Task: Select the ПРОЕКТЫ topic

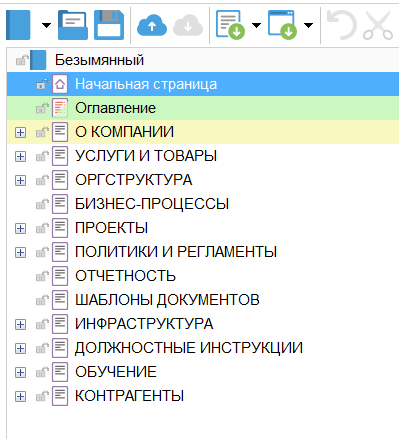Action: [111, 228]
